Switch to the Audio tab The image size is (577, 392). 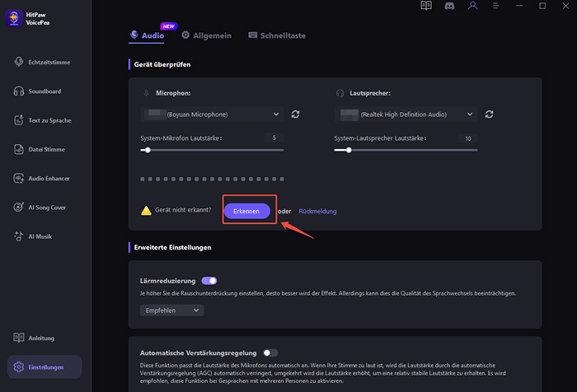tap(147, 35)
